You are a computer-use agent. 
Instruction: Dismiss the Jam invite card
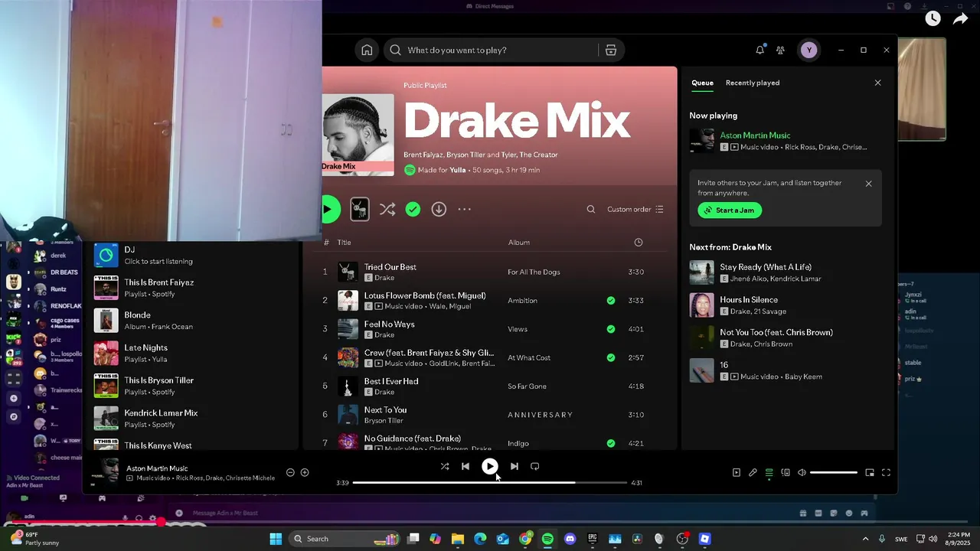(868, 184)
